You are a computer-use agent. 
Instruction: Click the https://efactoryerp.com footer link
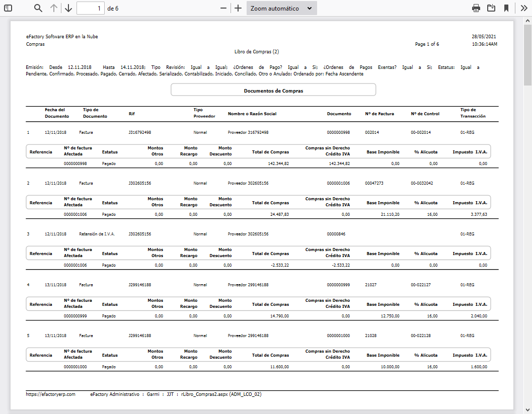[x=50, y=394]
